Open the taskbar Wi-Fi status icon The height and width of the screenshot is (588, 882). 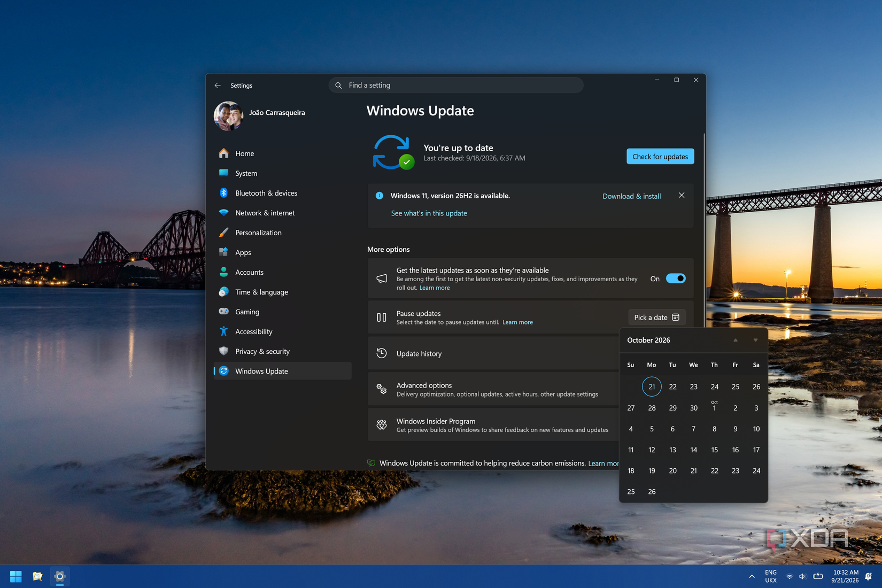click(790, 577)
